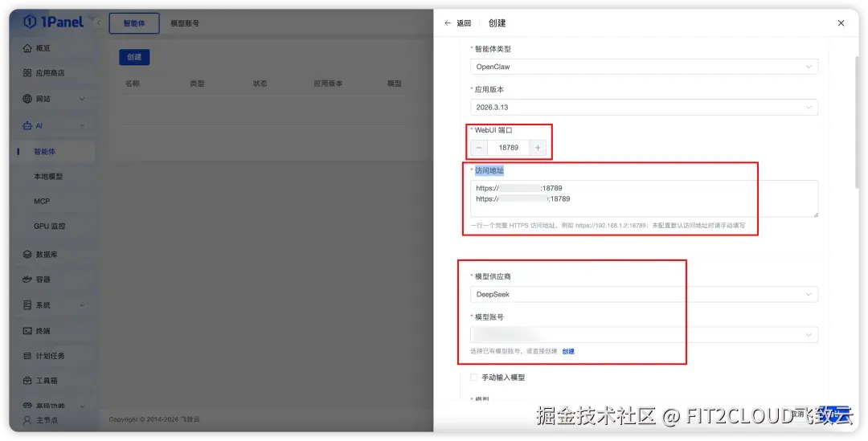Click the 数据库 database icon
The image size is (868, 441).
point(27,255)
